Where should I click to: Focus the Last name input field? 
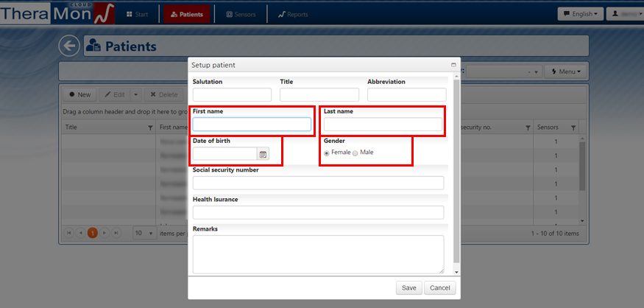tap(383, 125)
